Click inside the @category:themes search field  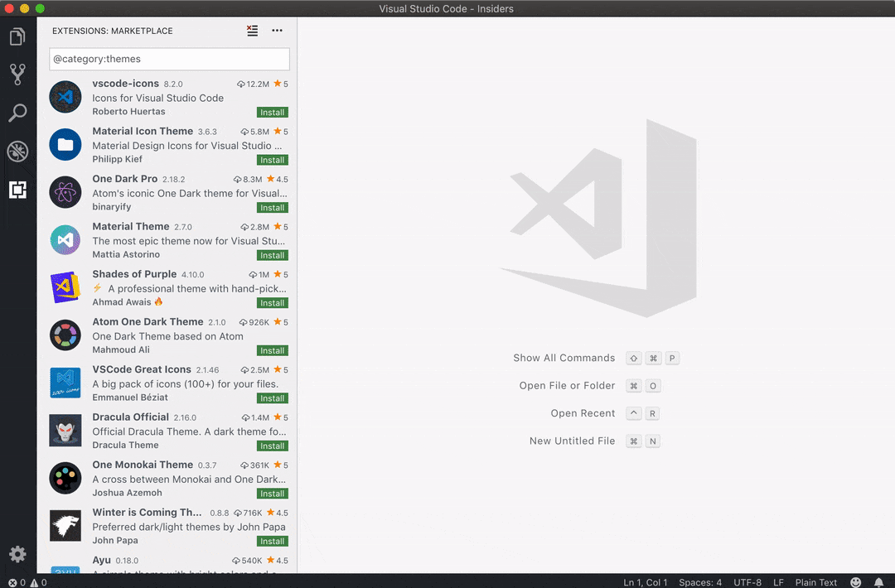pos(168,59)
